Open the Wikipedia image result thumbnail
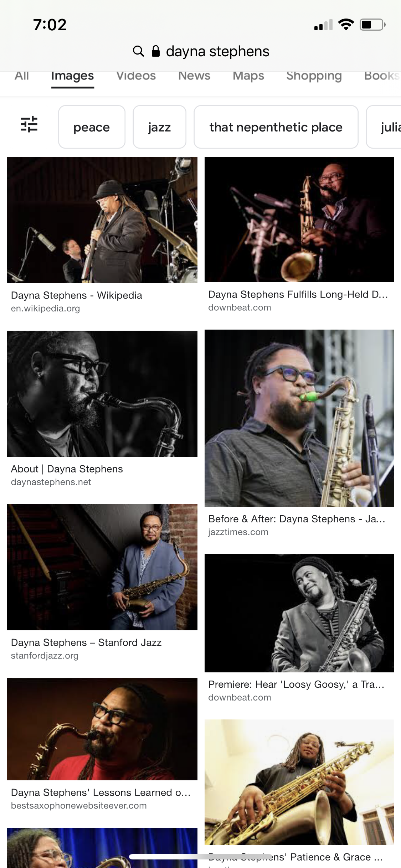This screenshot has height=868, width=401. click(102, 220)
